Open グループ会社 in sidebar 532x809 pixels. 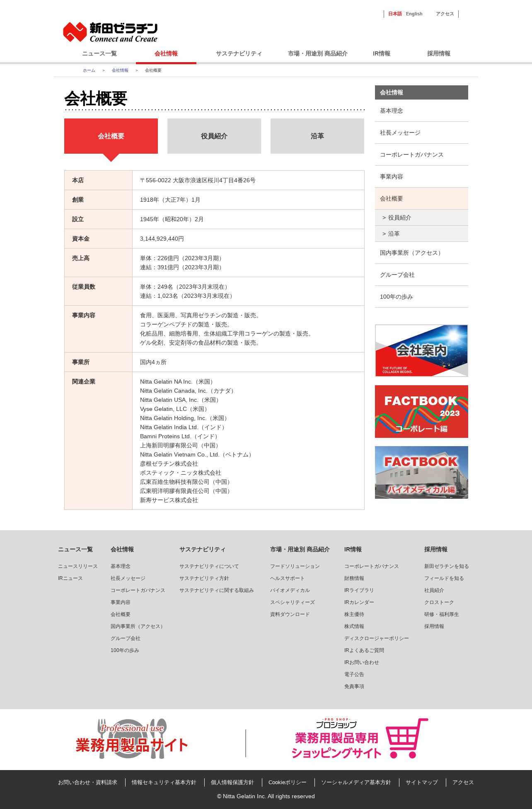point(421,275)
